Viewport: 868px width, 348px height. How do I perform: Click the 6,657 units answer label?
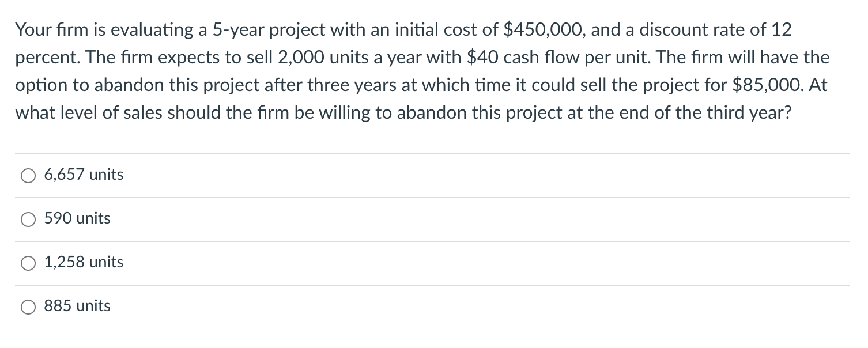click(x=84, y=175)
